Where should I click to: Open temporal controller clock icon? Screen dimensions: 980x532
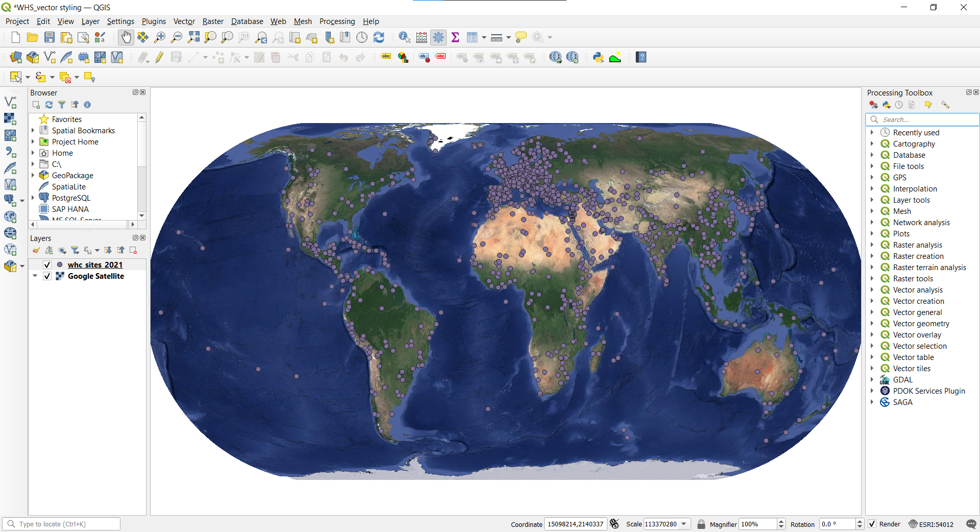(362, 37)
